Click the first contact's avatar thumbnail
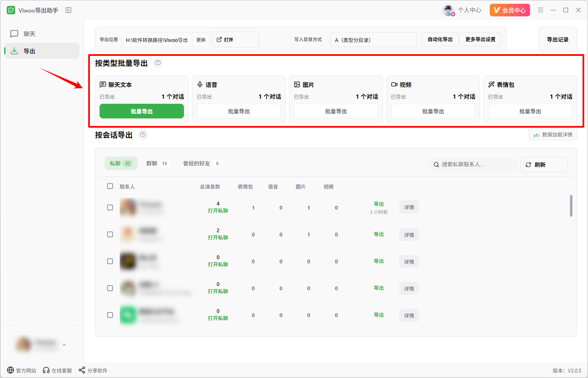 click(129, 207)
